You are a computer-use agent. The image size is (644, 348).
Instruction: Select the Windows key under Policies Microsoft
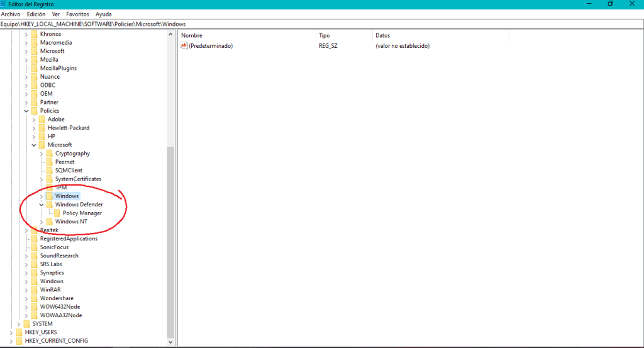pyautogui.click(x=67, y=196)
